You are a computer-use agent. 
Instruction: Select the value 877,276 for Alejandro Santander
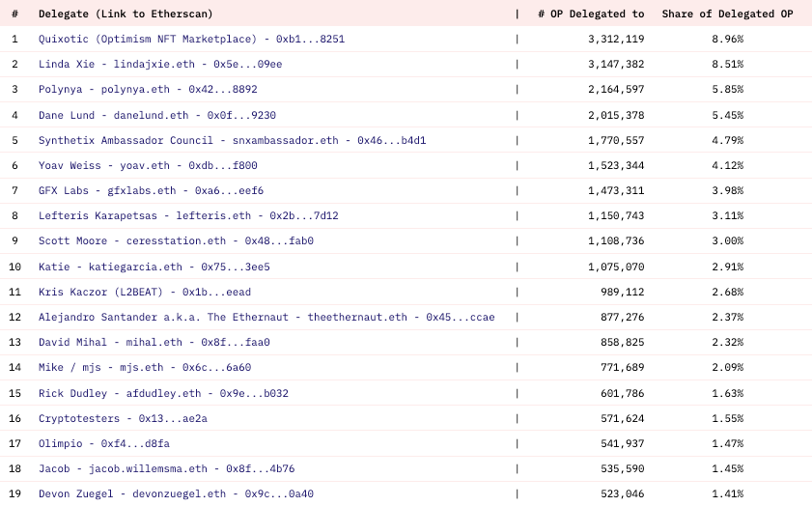tap(623, 317)
